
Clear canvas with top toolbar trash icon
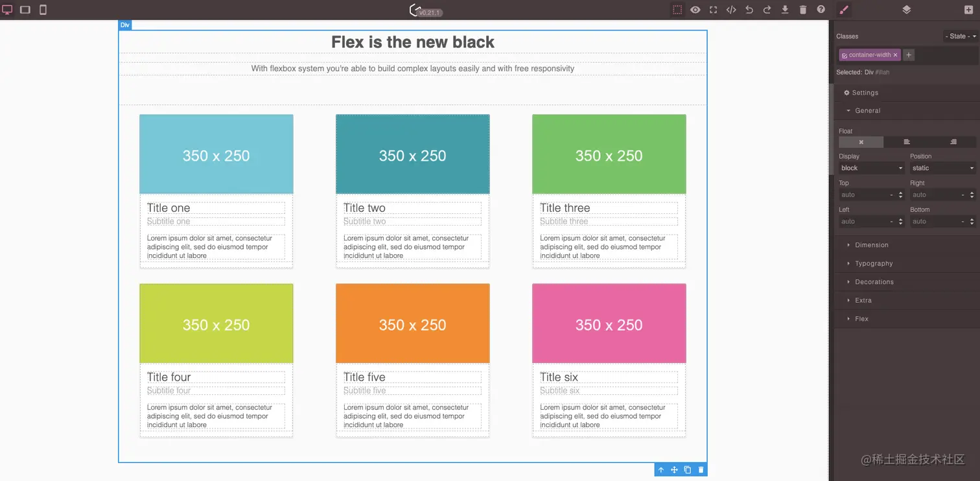coord(803,10)
